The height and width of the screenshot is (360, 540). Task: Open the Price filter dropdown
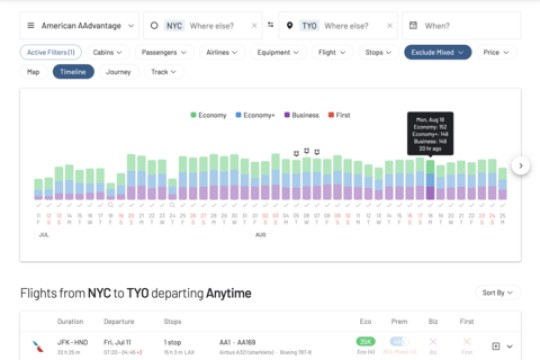[496, 52]
